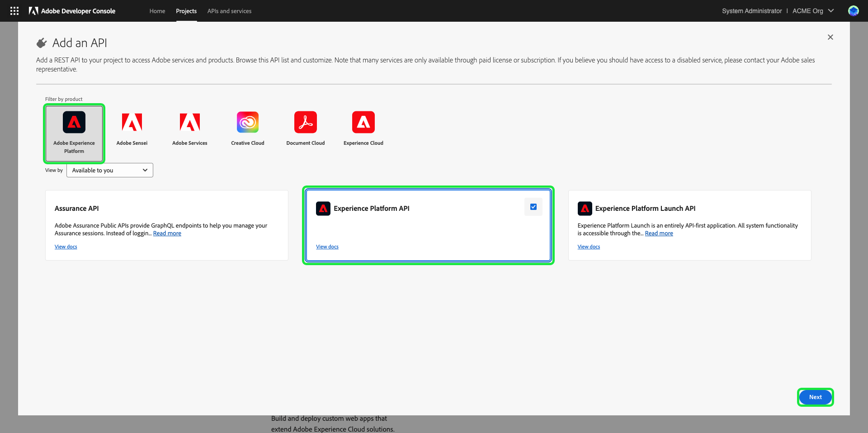Viewport: 868px width, 433px height.
Task: Open the View by dropdown
Action: 110,170
